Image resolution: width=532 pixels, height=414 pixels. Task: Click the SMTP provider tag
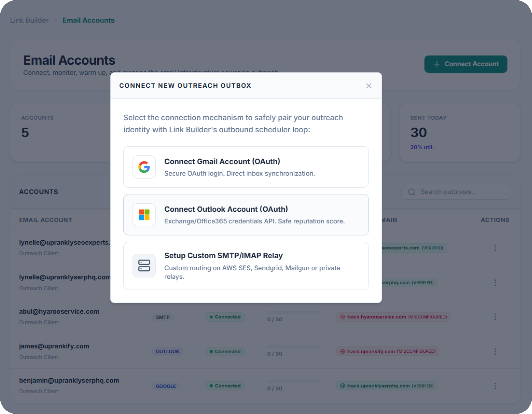[x=162, y=317]
